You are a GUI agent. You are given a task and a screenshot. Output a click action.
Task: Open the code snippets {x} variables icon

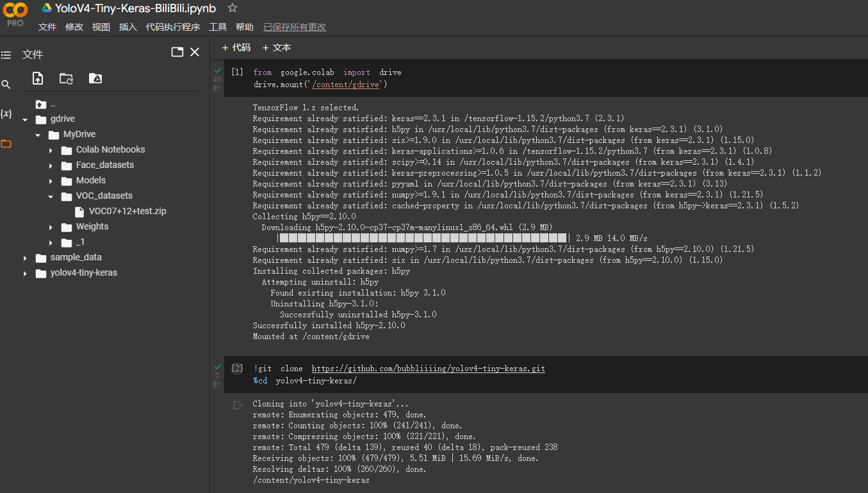(x=6, y=113)
